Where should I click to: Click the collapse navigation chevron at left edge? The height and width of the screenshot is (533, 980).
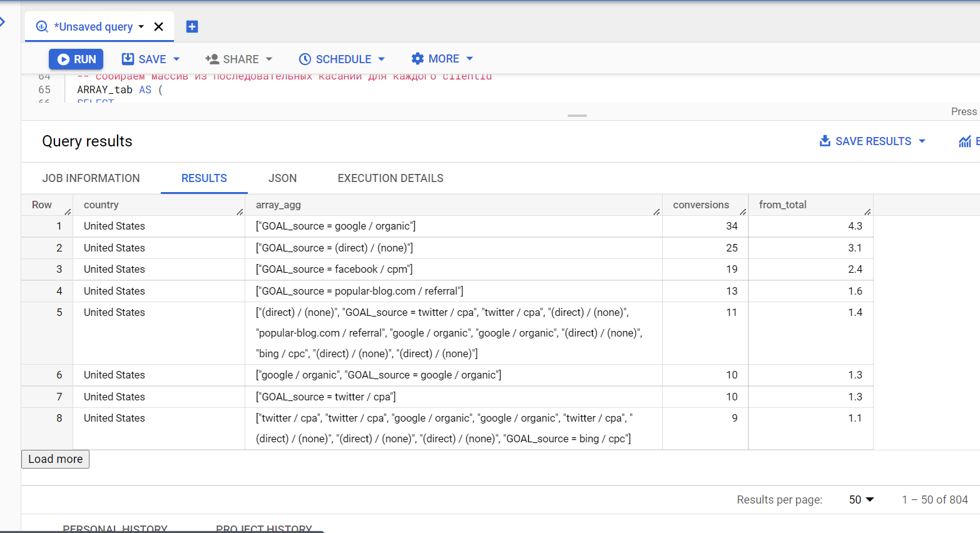pos(3,22)
